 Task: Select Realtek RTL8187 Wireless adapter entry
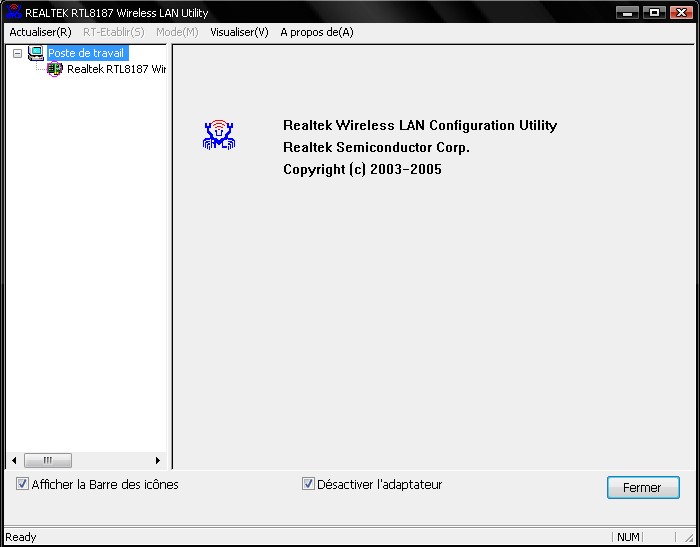[116, 69]
